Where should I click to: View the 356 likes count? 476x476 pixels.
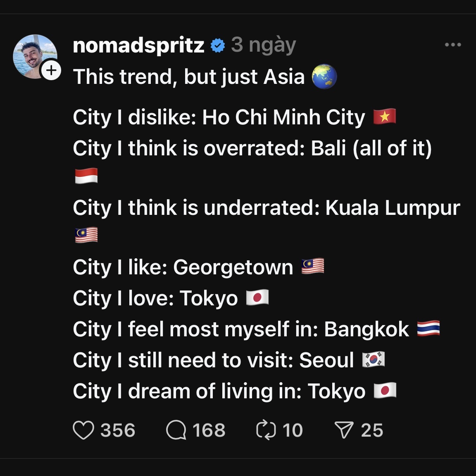[118, 430]
